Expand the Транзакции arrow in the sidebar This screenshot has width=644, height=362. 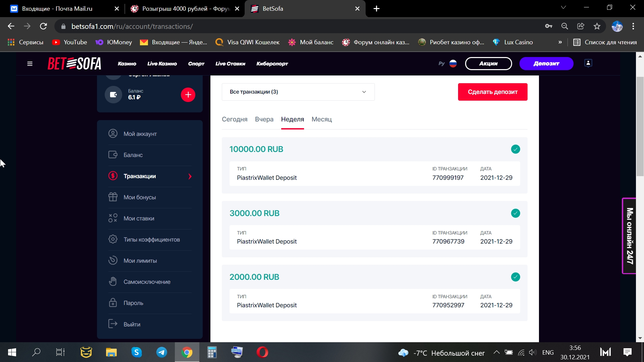[x=190, y=176]
